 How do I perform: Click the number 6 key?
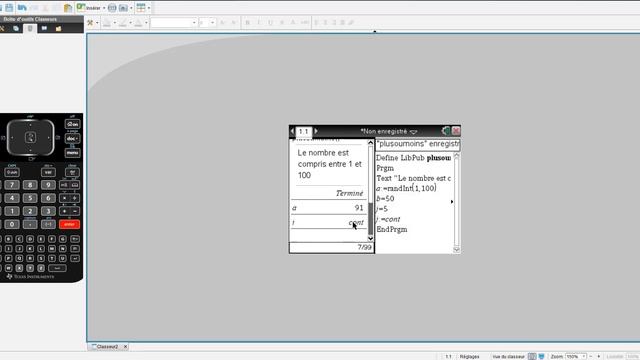pos(48,198)
